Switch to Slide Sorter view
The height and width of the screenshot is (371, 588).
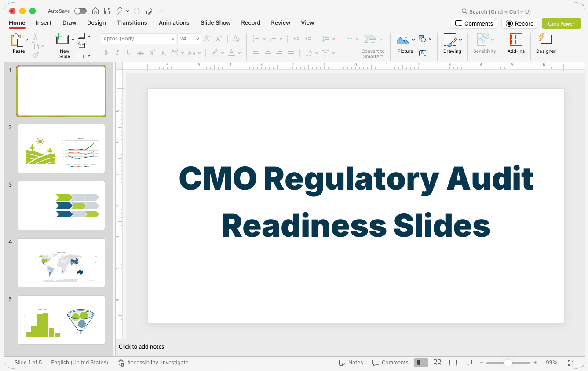tap(437, 363)
